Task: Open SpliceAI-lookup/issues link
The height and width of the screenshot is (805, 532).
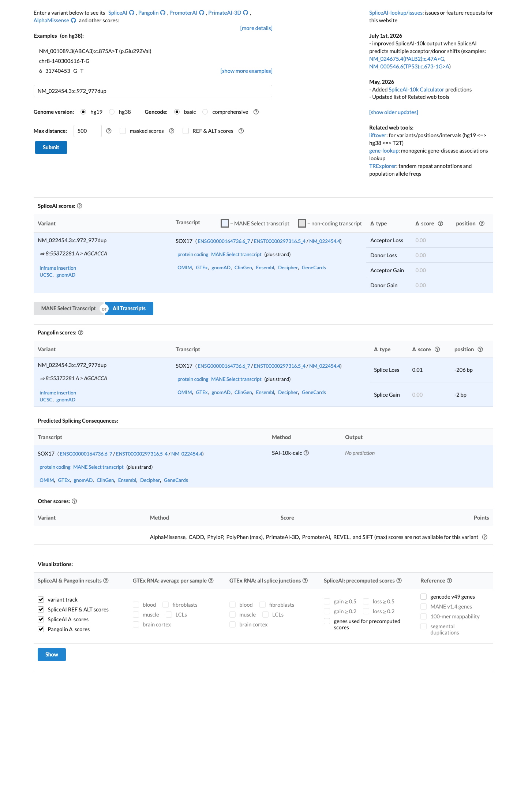Action: point(396,13)
